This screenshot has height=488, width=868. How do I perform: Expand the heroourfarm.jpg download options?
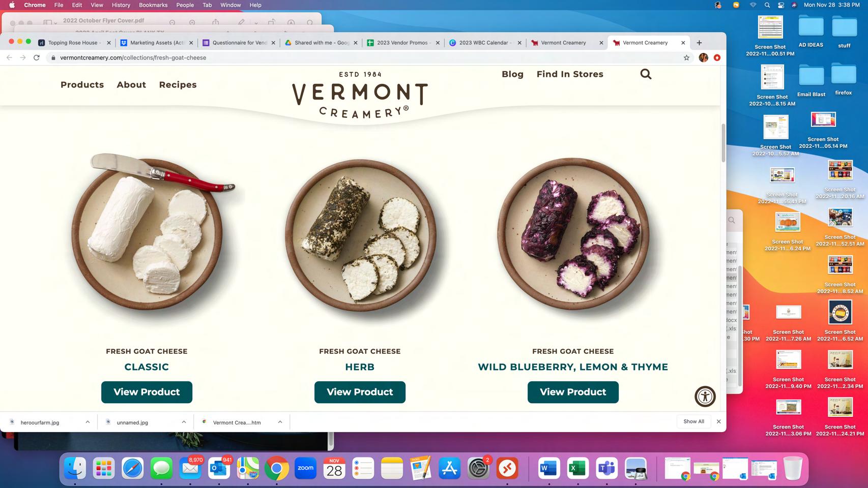(88, 422)
